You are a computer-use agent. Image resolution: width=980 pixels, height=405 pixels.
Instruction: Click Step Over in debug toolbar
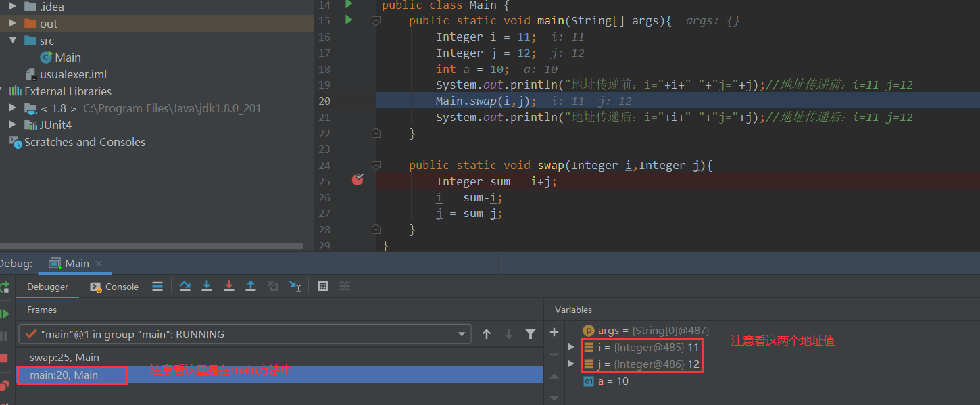[185, 287]
